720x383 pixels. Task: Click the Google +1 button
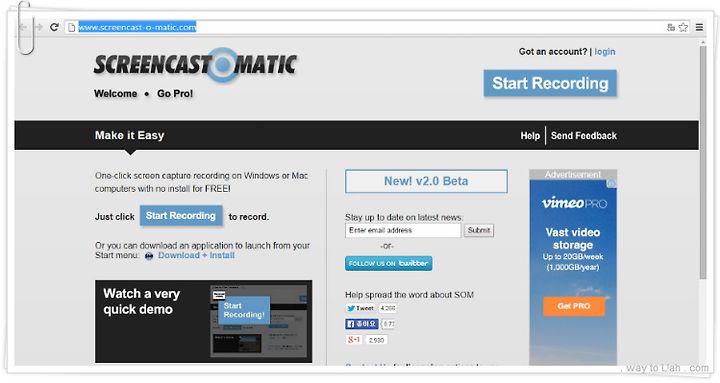point(354,340)
